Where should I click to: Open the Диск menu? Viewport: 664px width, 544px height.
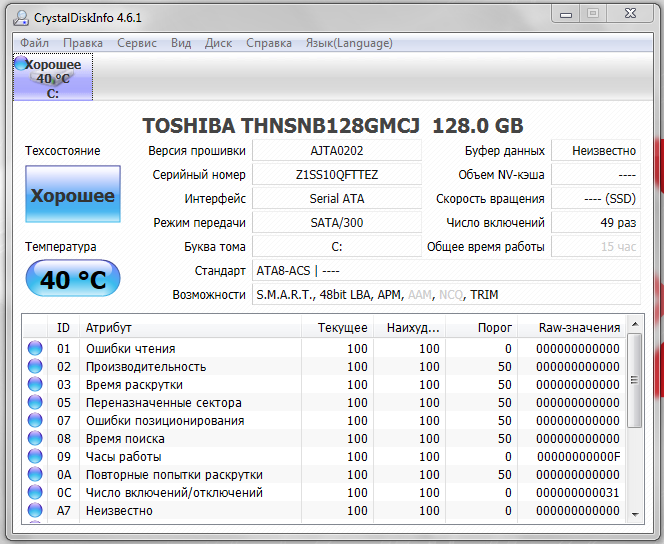[218, 43]
